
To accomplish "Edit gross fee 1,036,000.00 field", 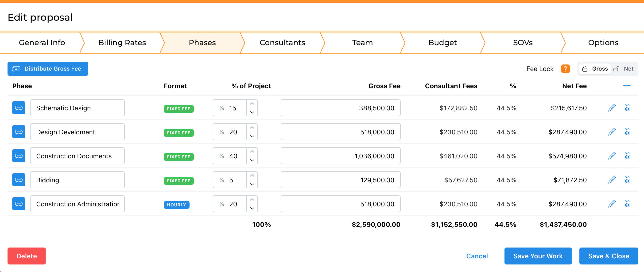I will pos(341,156).
